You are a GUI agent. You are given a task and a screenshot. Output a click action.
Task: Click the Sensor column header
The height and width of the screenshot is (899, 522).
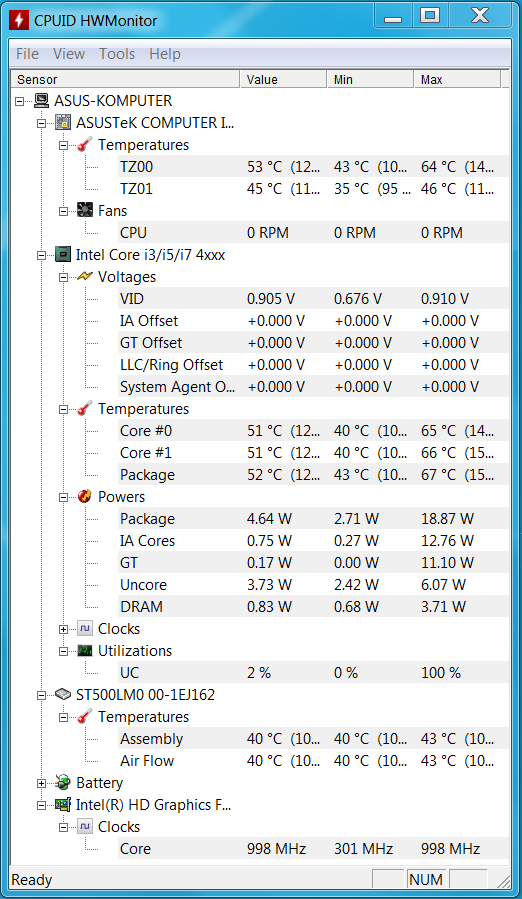(125, 79)
